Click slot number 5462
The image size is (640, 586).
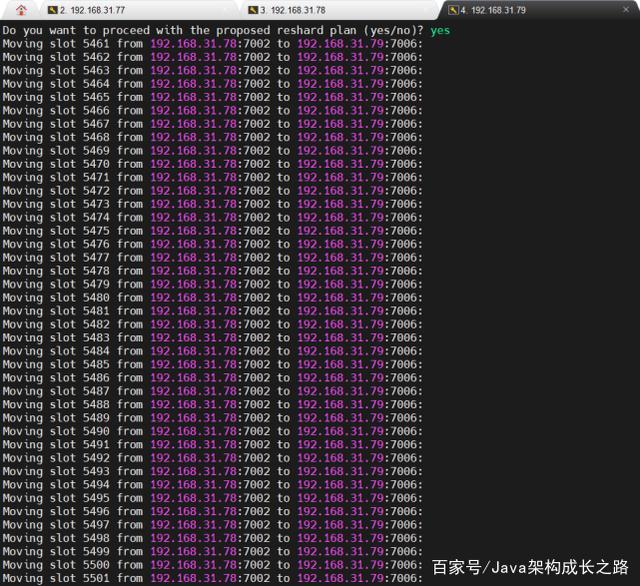(x=96, y=57)
